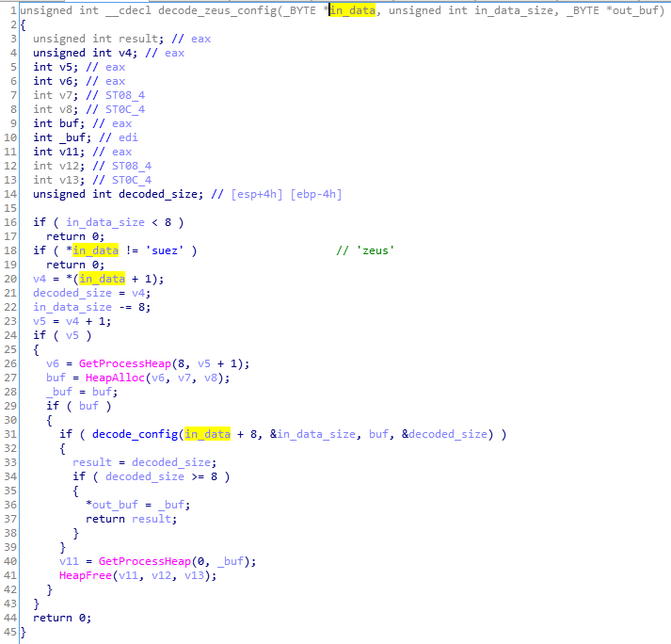Click v5 in the line 5 declaration
Viewport: 671px width, 644px height.
pyautogui.click(x=66, y=67)
